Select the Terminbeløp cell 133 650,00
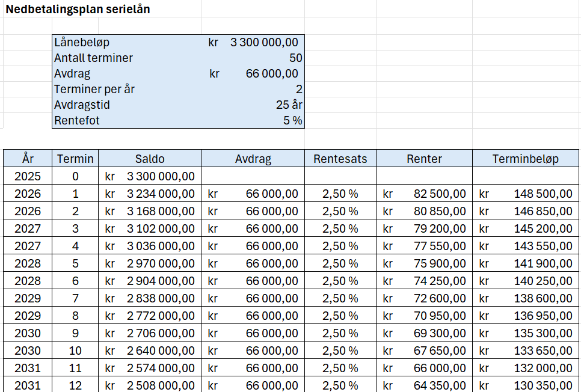Image resolution: width=581 pixels, height=392 pixels. tap(526, 350)
